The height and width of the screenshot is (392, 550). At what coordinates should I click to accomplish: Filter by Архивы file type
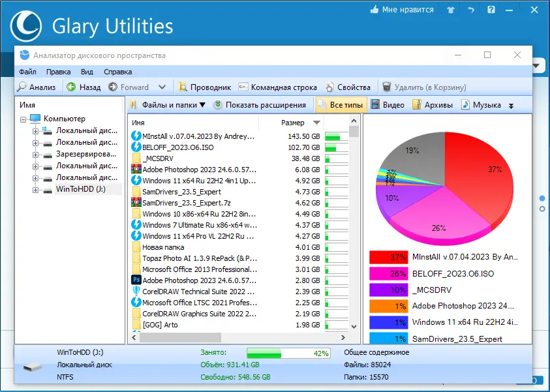[x=433, y=105]
